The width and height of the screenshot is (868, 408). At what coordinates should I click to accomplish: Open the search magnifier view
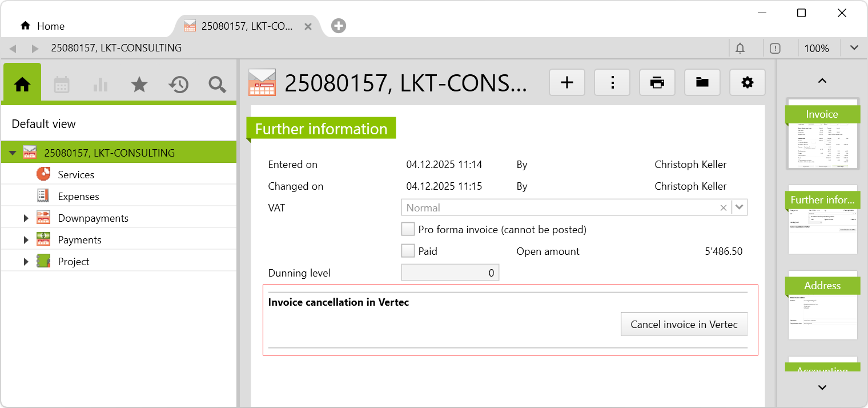[217, 85]
